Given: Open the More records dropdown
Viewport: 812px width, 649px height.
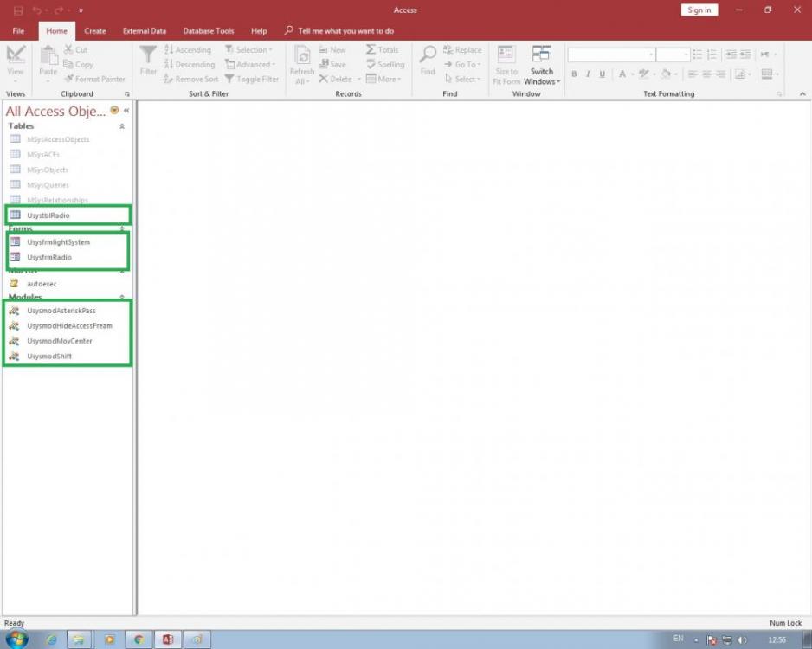Looking at the screenshot, I should point(383,79).
